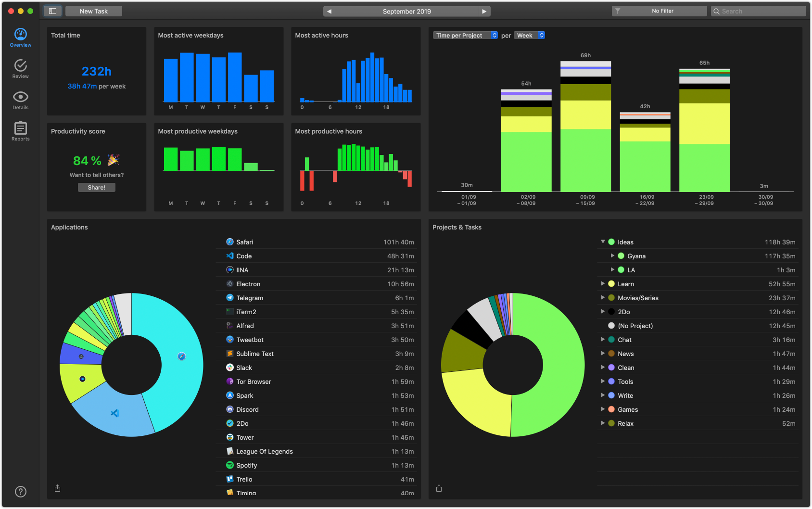The width and height of the screenshot is (812, 509).
Task: Share the Applications chart
Action: pyautogui.click(x=58, y=488)
